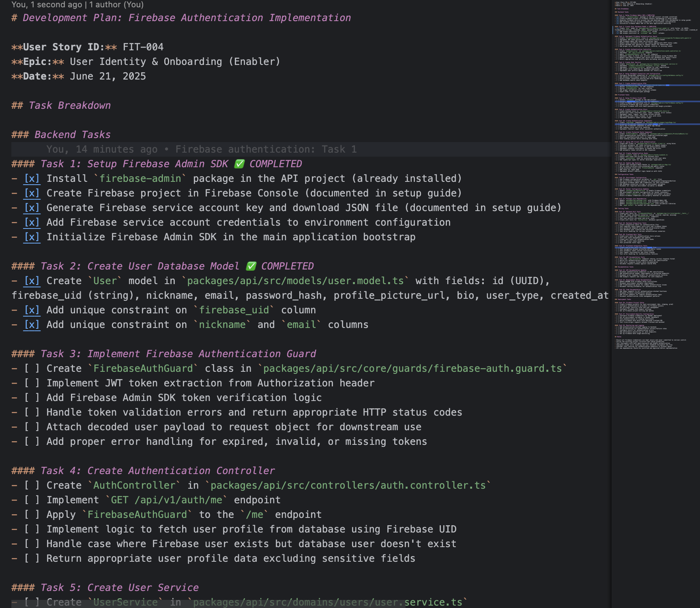Uncheck the "Install firebase-admin package" task
Image resolution: width=700 pixels, height=608 pixels.
(x=32, y=178)
